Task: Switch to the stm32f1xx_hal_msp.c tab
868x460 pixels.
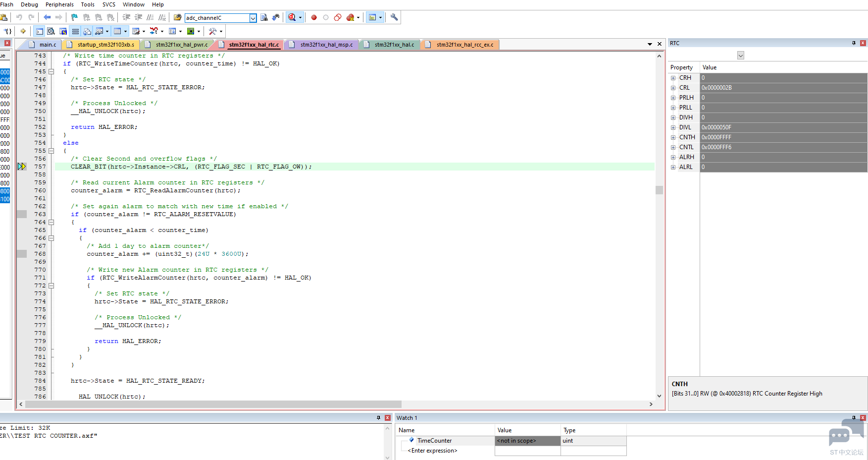Action: pos(326,45)
